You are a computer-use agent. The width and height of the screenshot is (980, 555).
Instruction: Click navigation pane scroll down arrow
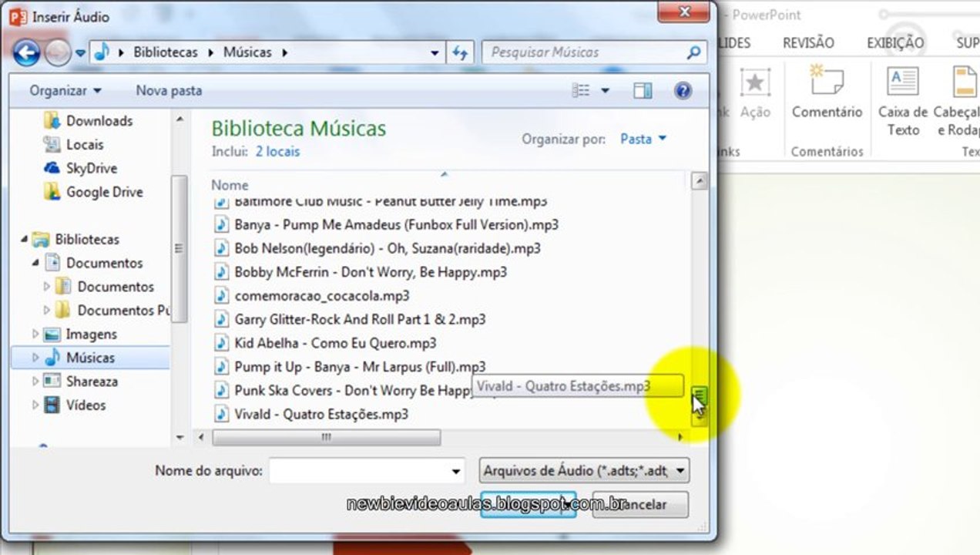point(180,437)
